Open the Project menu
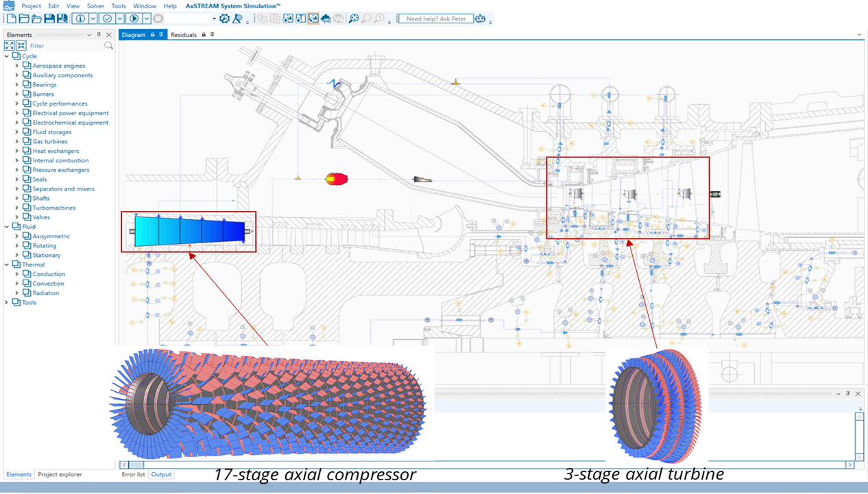The height and width of the screenshot is (494, 868). [x=32, y=5]
